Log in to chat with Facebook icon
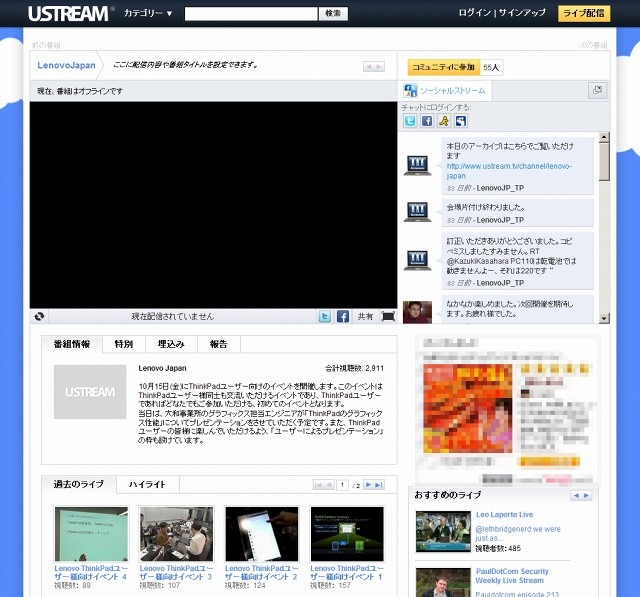This screenshot has height=597, width=640. coord(427,121)
